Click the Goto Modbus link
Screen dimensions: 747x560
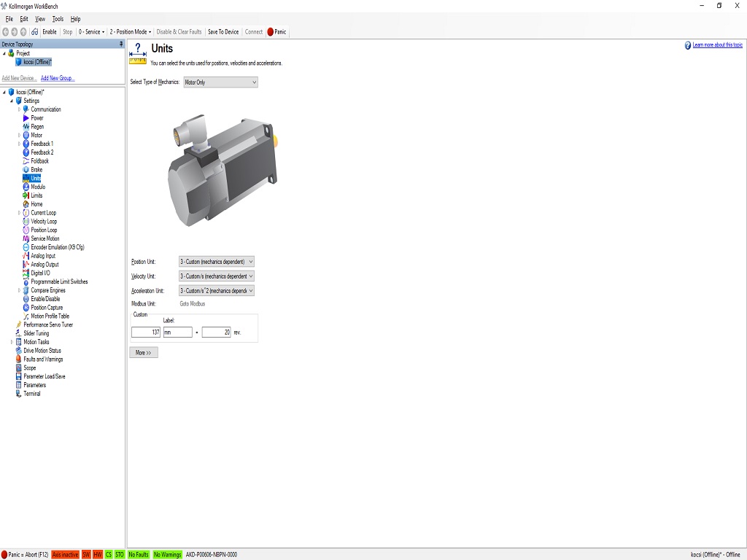point(193,304)
